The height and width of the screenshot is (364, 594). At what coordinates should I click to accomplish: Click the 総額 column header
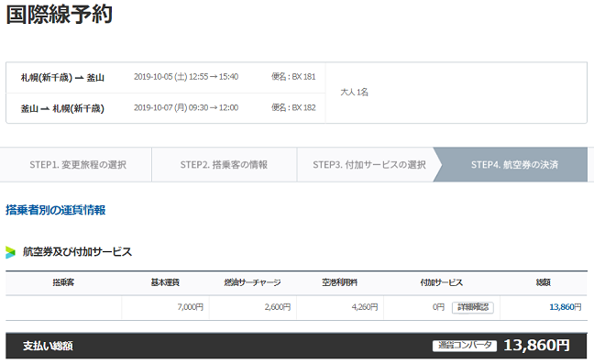pos(544,282)
